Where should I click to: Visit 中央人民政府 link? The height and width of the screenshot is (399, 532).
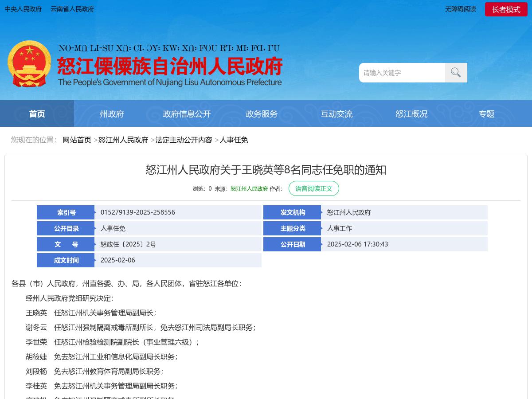pos(23,9)
